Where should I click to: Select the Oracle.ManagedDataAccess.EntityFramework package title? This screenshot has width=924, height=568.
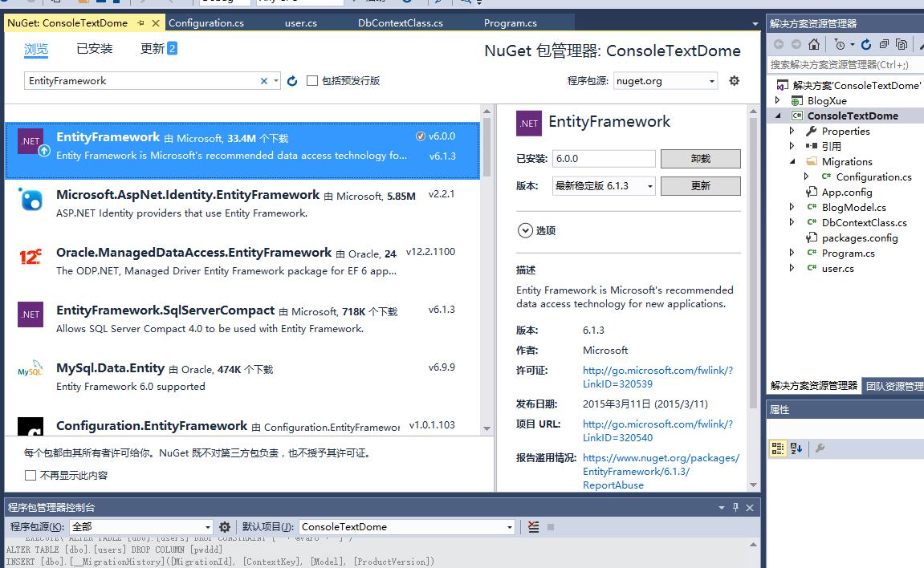click(194, 253)
